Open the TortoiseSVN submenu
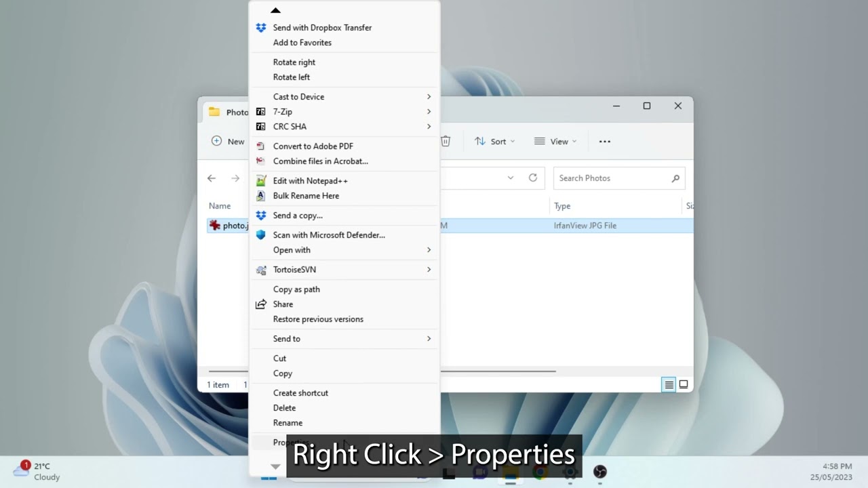Viewport: 868px width, 488px height. 344,270
